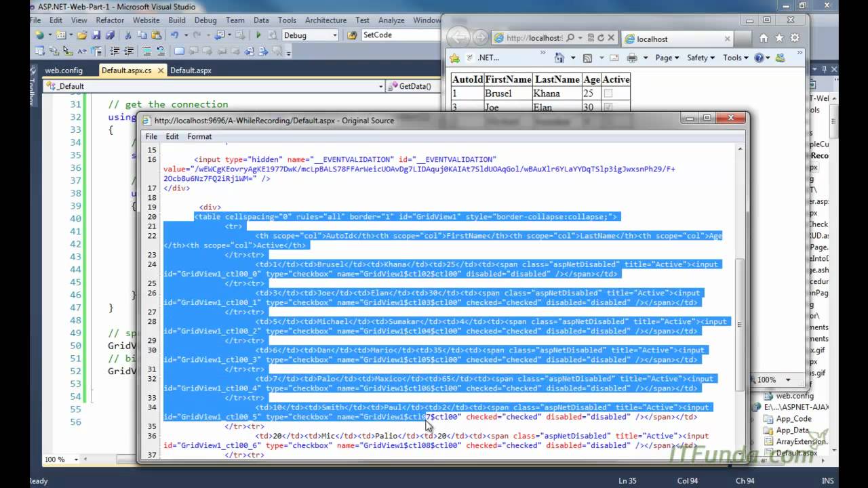The image size is (868, 488).
Task: Click FirstName header in browser table
Action: pos(508,79)
